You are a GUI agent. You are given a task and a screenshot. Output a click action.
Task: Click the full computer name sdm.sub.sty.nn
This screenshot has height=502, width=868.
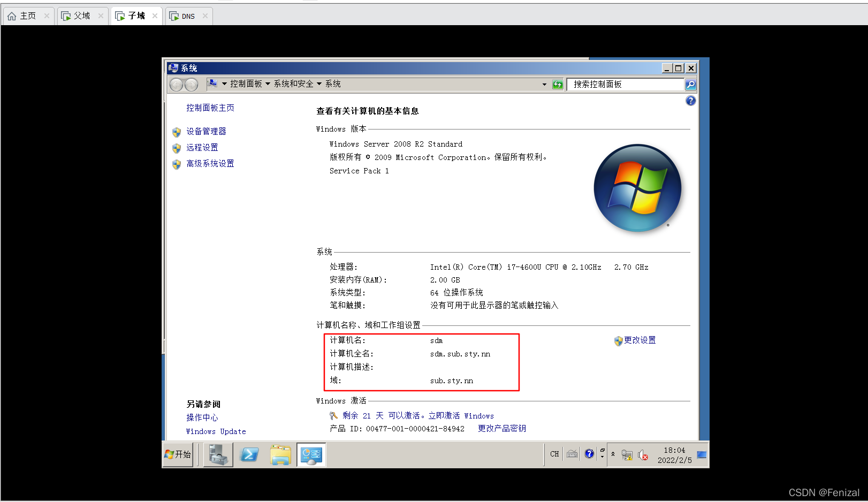coord(460,354)
